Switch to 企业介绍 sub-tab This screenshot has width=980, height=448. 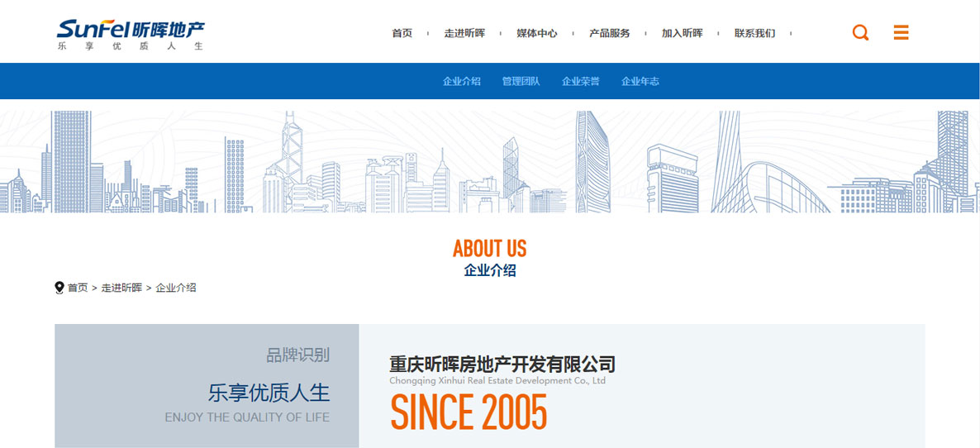click(461, 81)
